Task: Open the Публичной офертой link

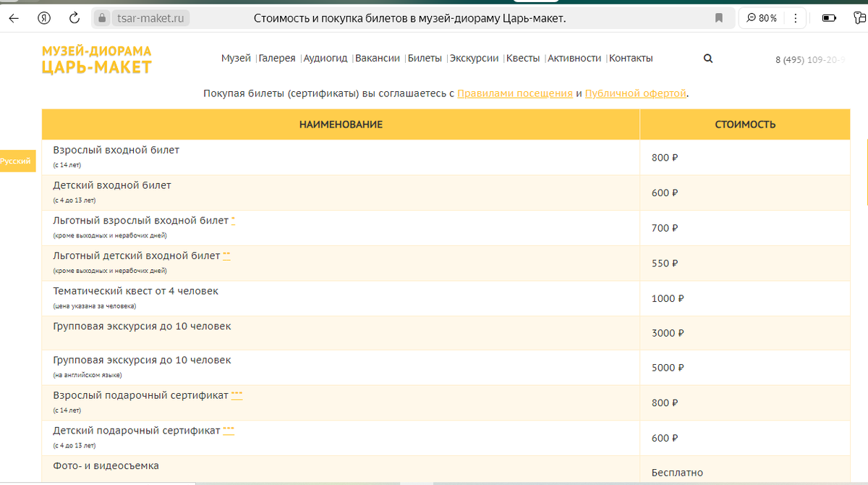Action: [635, 93]
